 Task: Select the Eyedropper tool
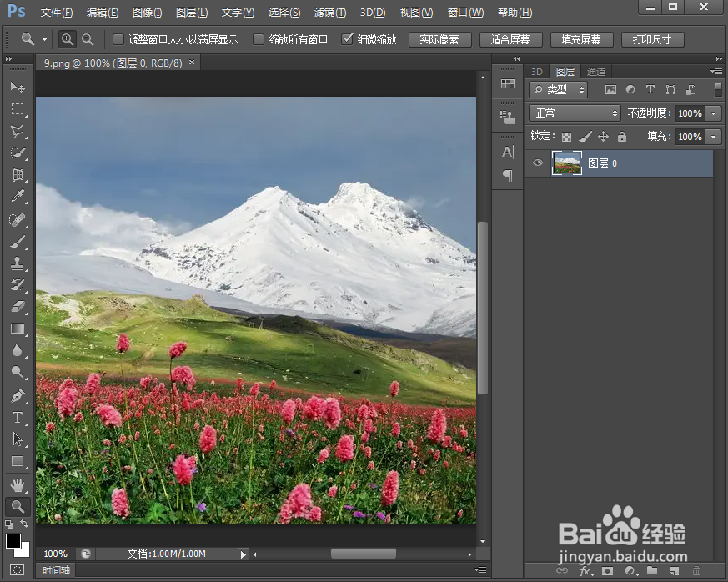[x=18, y=196]
